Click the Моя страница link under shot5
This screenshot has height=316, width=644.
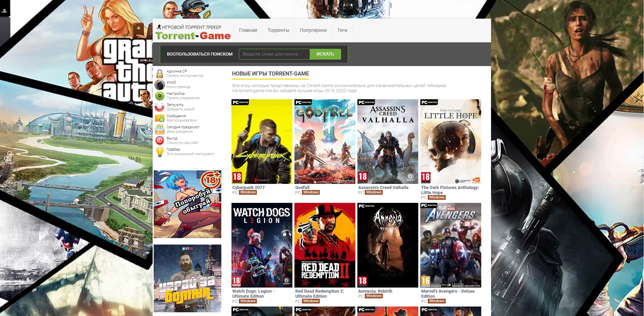point(178,87)
